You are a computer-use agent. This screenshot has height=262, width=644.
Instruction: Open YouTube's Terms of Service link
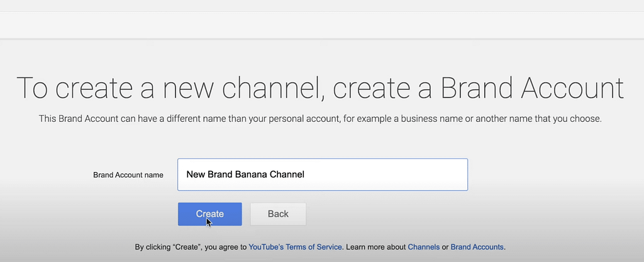(296, 247)
